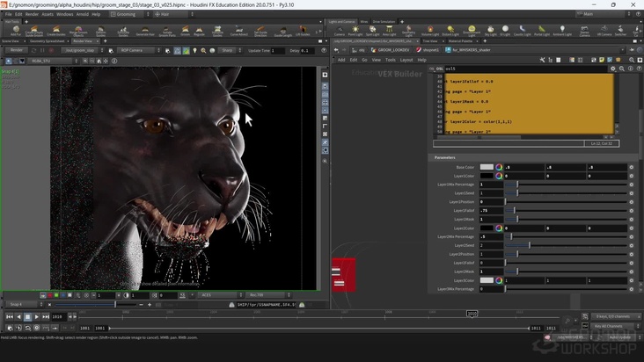Image resolution: width=644 pixels, height=362 pixels.
Task: Pick the Distant Light shelf tool
Action: (x=449, y=31)
